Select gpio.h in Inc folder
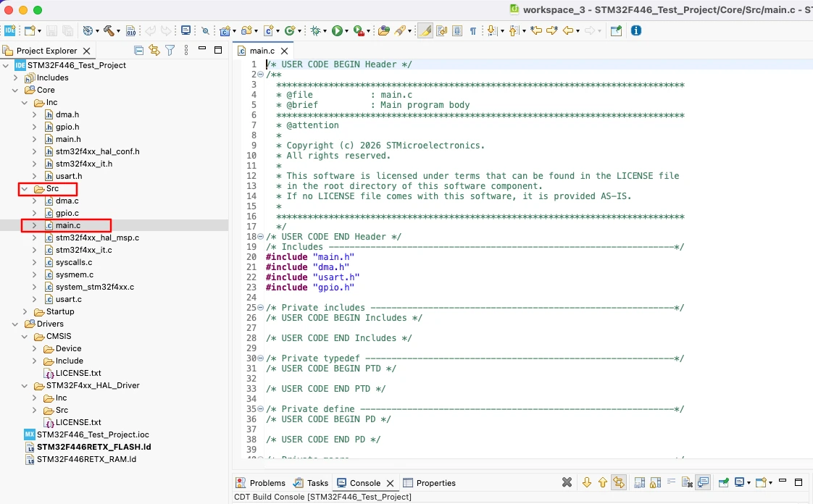 pyautogui.click(x=67, y=127)
